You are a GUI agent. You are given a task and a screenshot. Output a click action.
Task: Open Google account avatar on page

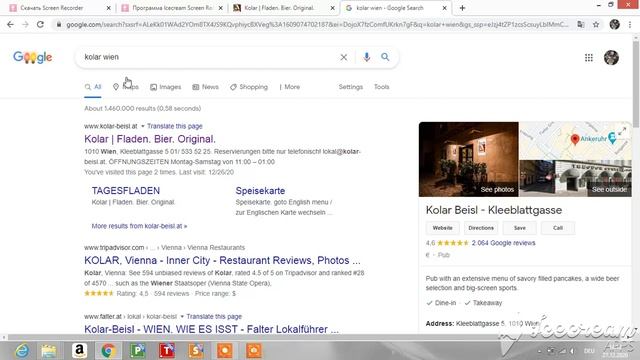611,58
